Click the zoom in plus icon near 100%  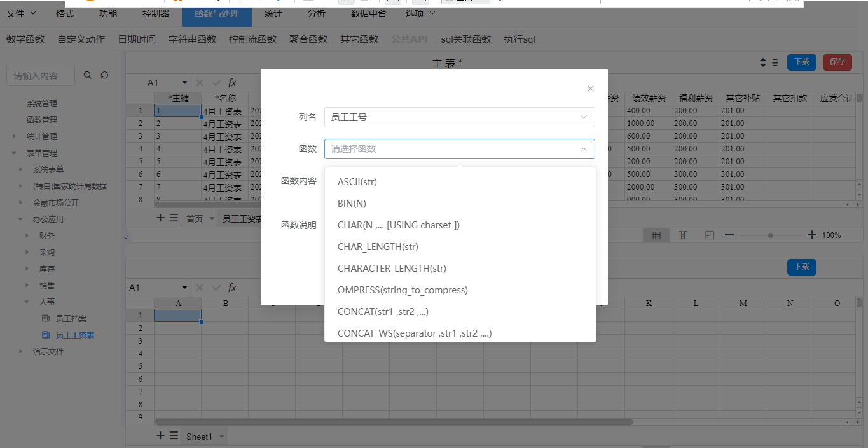coord(811,235)
